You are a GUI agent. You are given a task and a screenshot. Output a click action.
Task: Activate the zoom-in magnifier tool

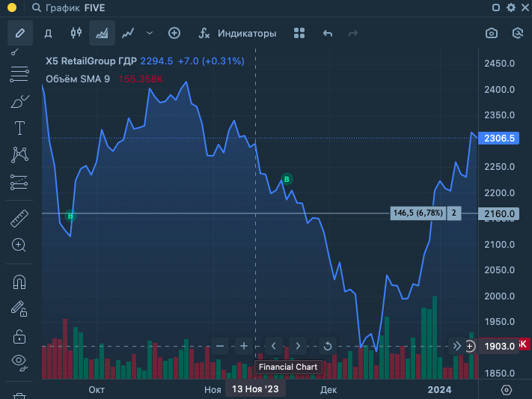point(19,246)
